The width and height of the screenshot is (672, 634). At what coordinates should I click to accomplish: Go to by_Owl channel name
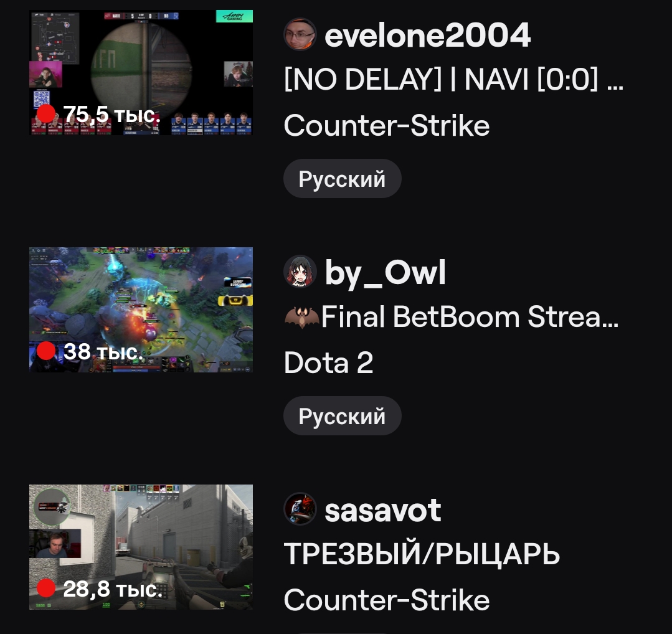pos(385,273)
